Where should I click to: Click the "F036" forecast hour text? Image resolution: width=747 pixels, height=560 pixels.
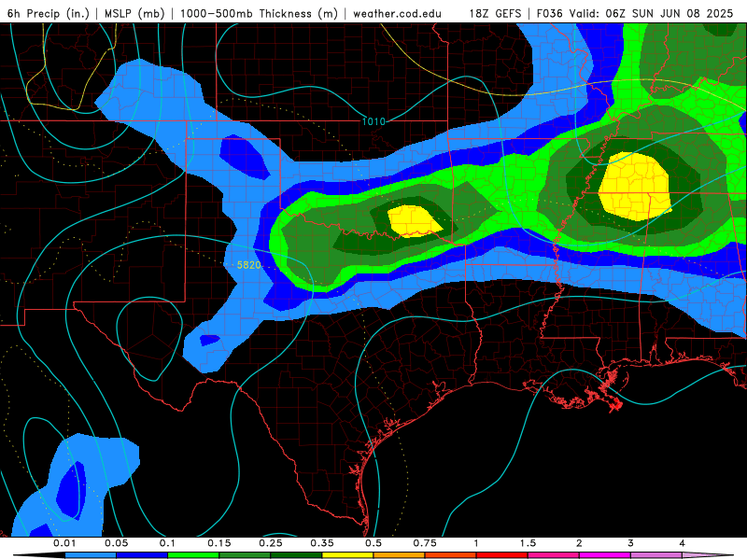[x=549, y=13]
